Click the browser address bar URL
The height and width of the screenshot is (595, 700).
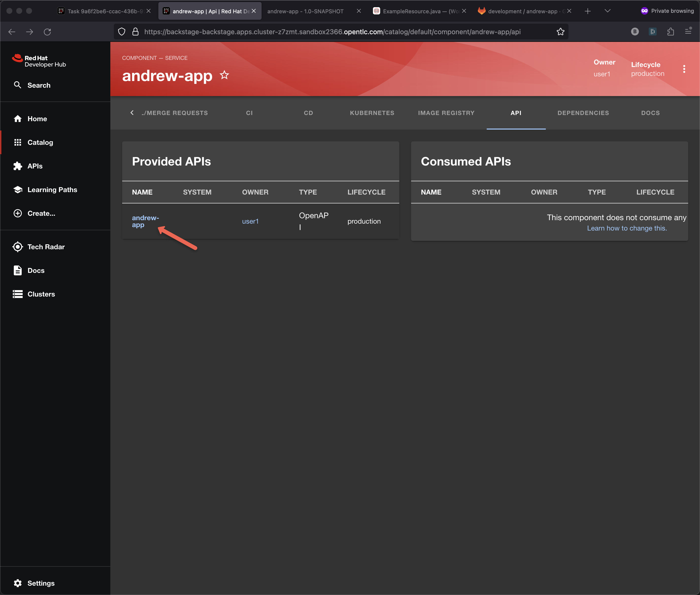tap(332, 32)
